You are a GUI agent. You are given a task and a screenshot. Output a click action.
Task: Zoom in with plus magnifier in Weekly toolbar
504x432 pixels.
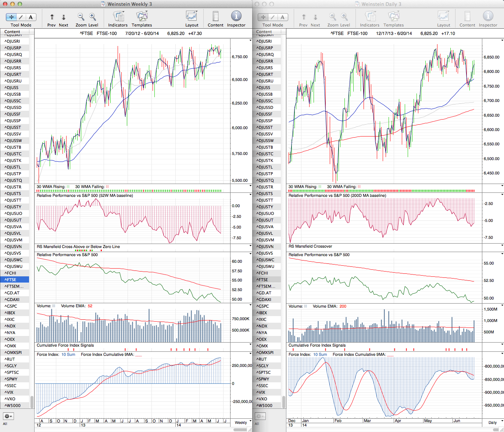[x=93, y=17]
